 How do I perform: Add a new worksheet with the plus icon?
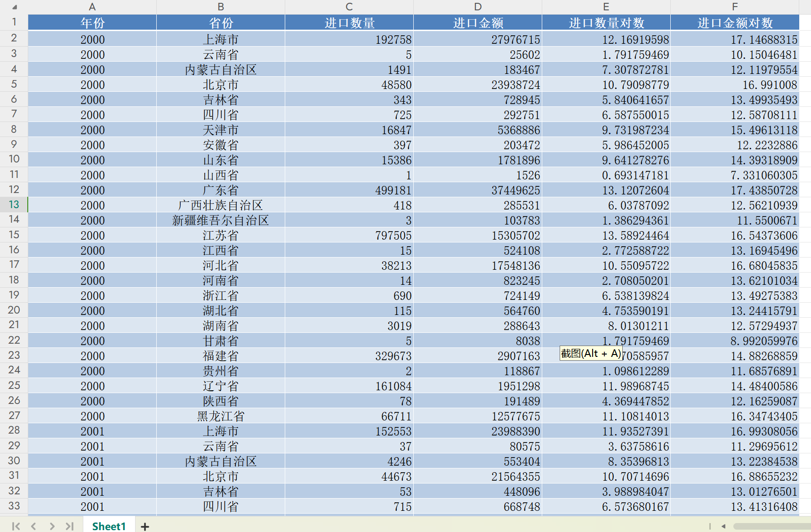(x=145, y=526)
